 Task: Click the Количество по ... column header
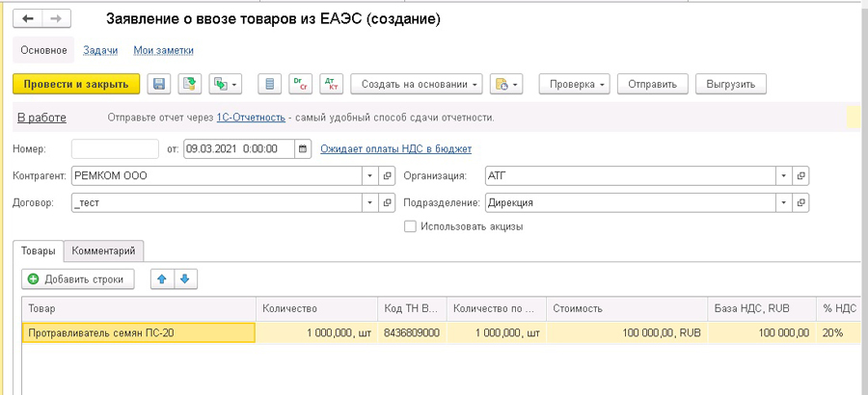click(x=497, y=308)
